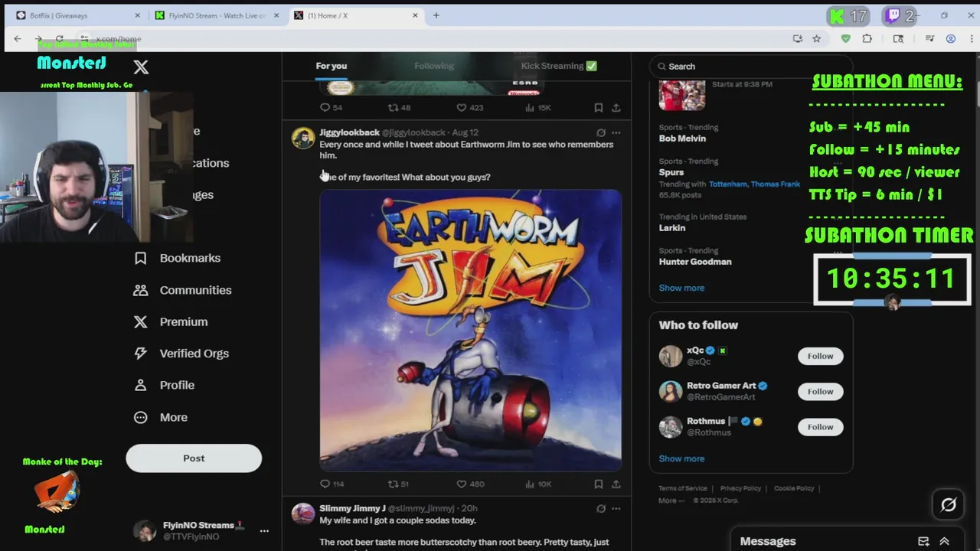Screen dimensions: 980x551
Task: Open Communities in the left sidebar
Action: click(183, 290)
